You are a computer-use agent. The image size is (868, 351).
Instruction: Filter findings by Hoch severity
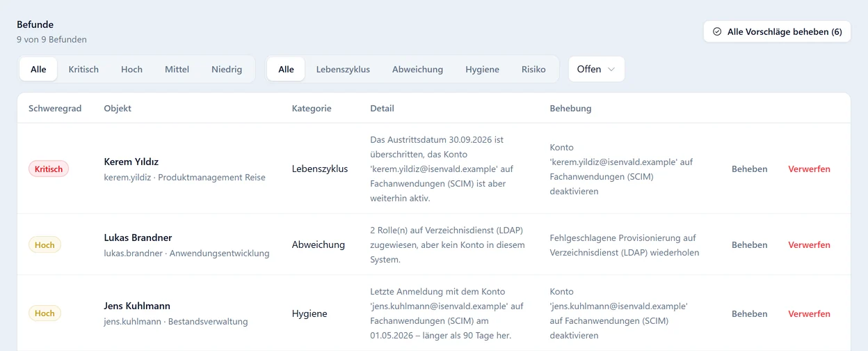(131, 69)
